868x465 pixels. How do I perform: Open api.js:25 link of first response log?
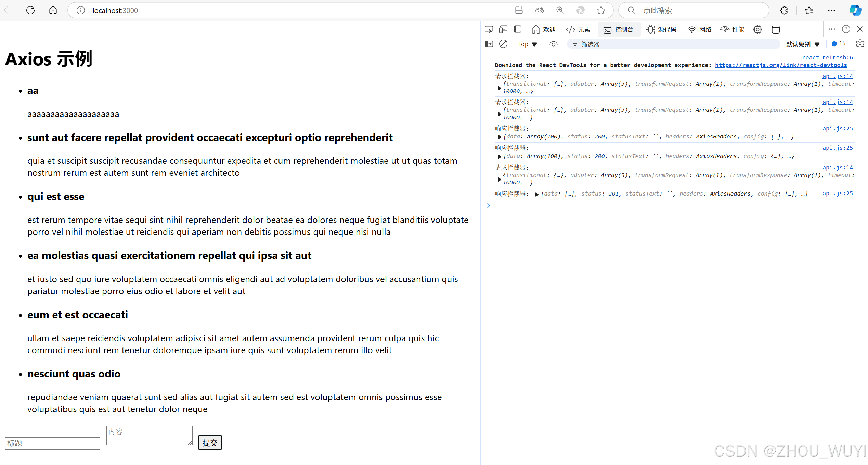coord(838,129)
